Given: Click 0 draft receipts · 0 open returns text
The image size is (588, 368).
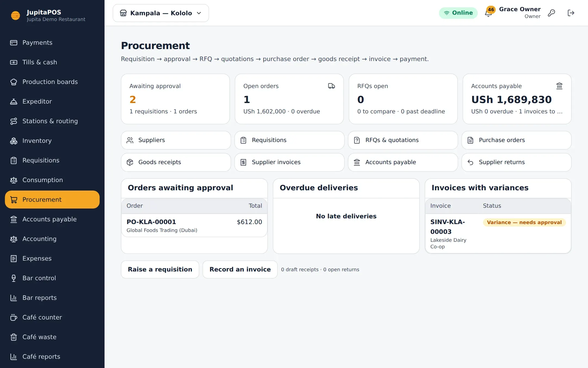Looking at the screenshot, I should 320,270.
